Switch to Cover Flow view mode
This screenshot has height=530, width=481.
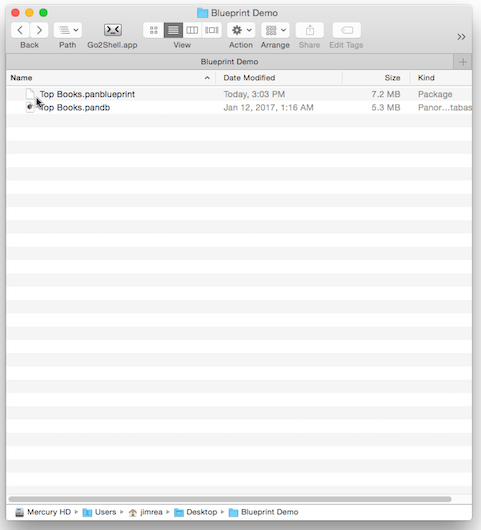pyautogui.click(x=212, y=30)
